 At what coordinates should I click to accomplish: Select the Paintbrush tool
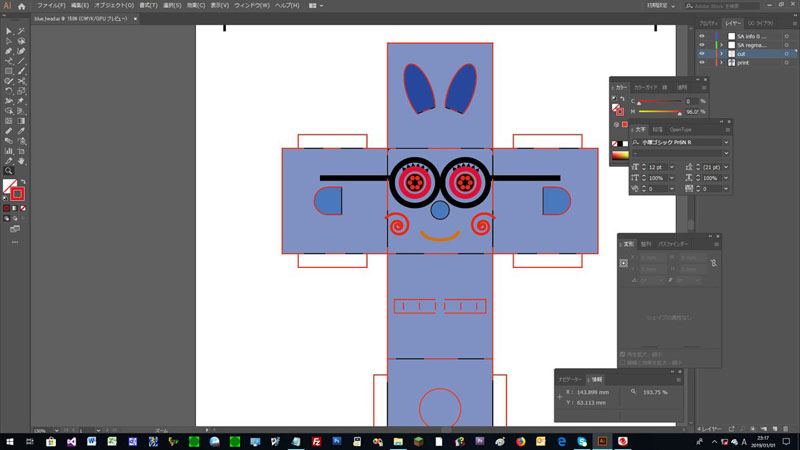(21, 71)
